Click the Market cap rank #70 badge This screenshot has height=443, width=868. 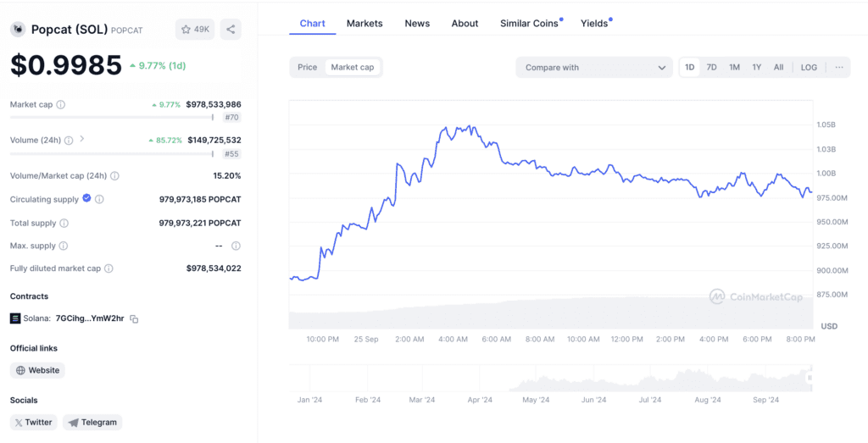click(x=232, y=118)
